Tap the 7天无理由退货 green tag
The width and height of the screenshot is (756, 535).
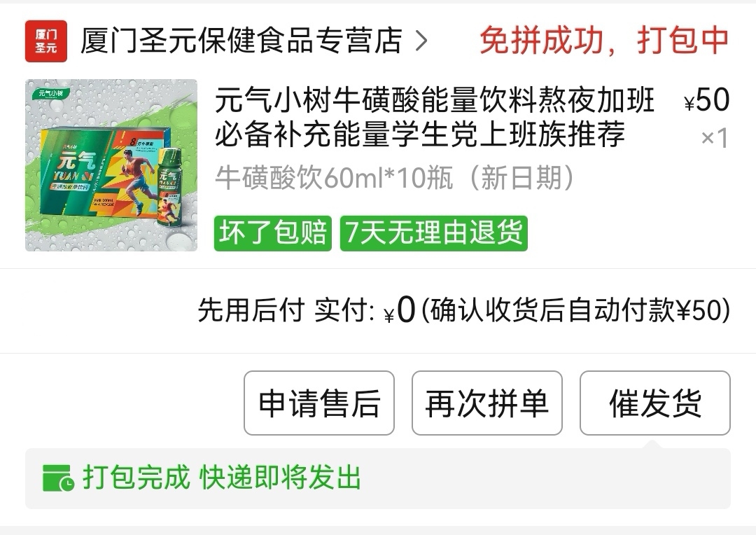[434, 233]
